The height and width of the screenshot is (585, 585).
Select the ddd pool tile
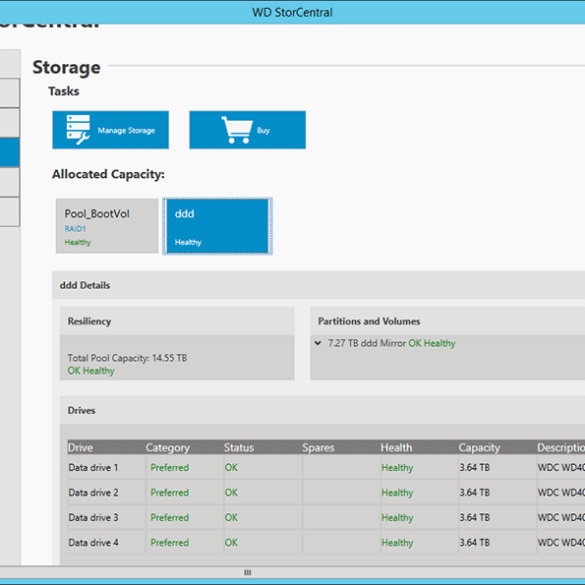[x=218, y=226]
